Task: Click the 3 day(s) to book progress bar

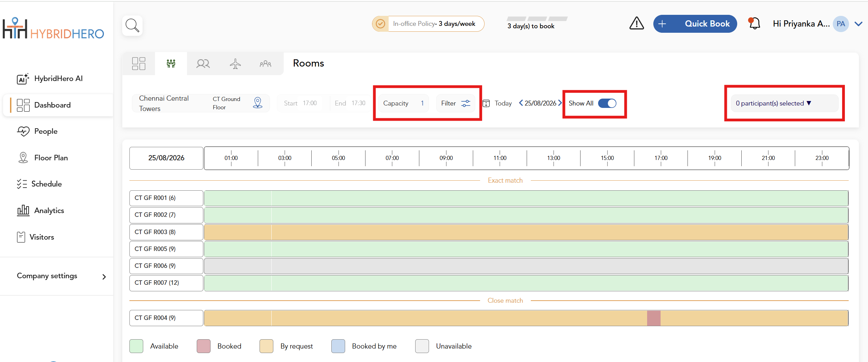Action: [537, 19]
